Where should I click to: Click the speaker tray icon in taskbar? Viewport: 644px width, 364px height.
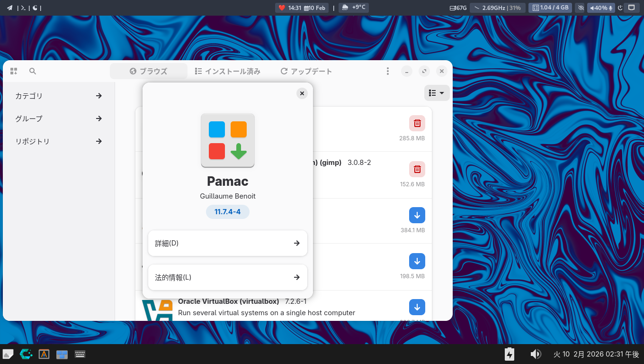[536, 354]
